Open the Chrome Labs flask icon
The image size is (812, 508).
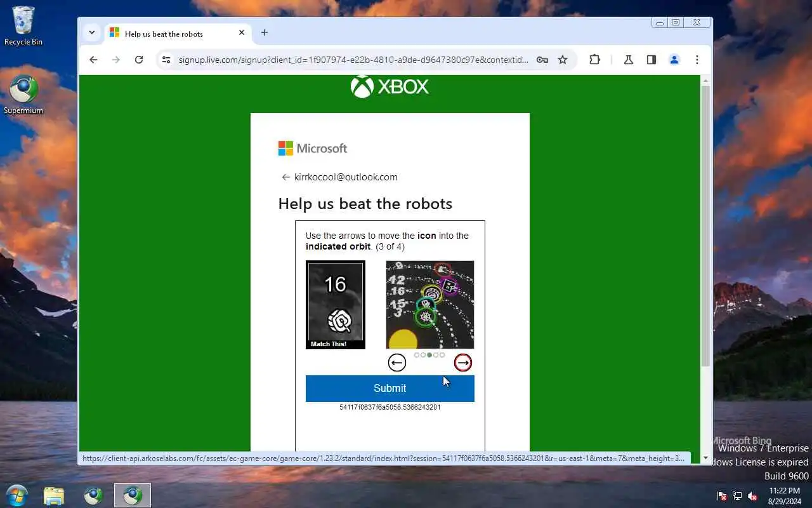point(629,60)
